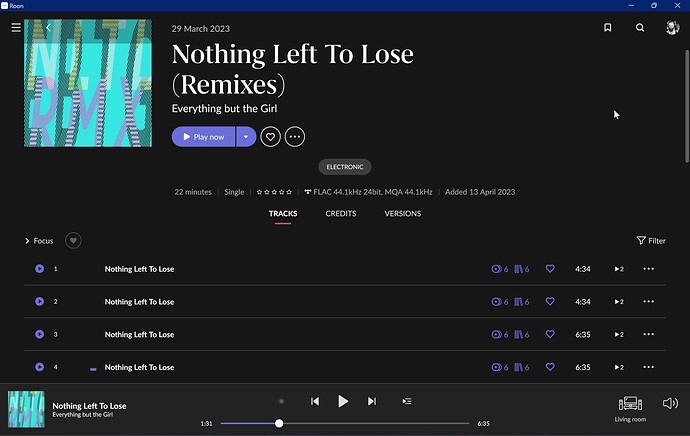Show library versions count for track 3
This screenshot has height=436, width=690.
522,334
